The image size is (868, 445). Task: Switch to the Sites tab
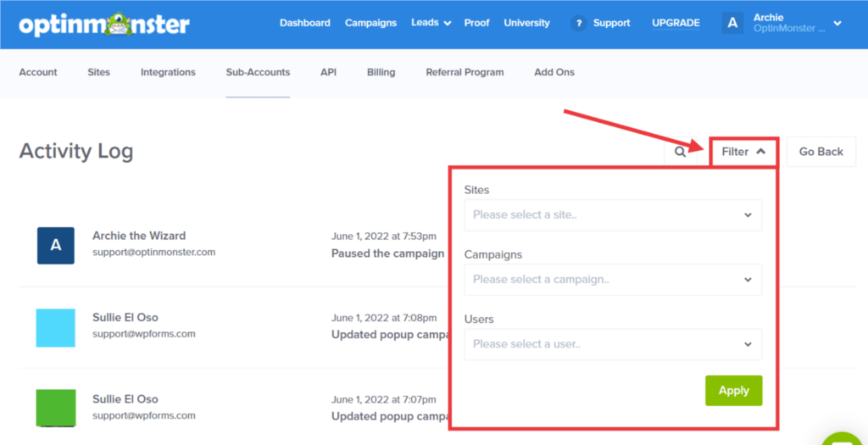(98, 73)
